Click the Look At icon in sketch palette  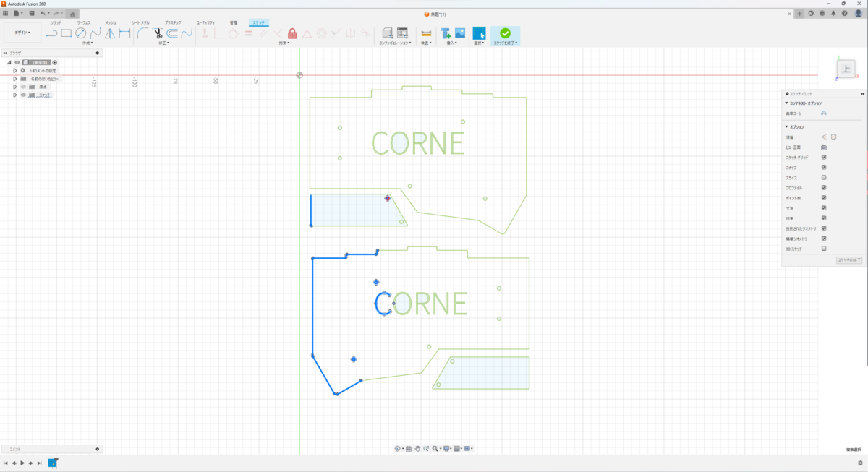pyautogui.click(x=824, y=147)
